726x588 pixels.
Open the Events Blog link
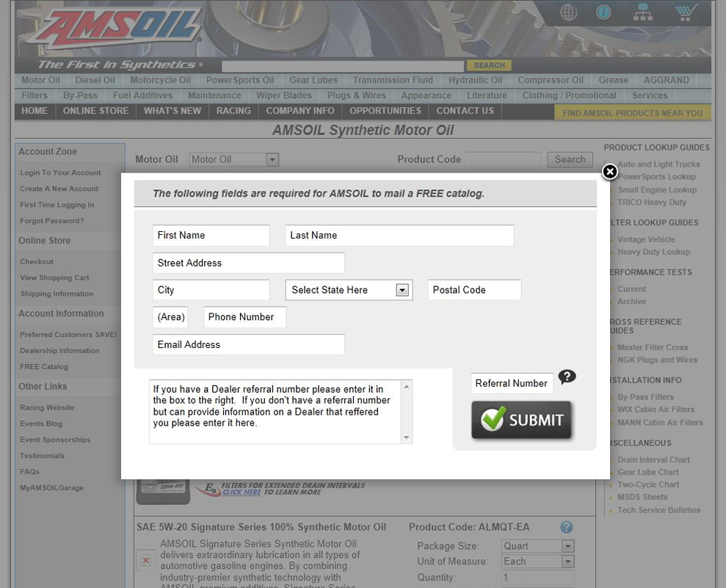(41, 424)
